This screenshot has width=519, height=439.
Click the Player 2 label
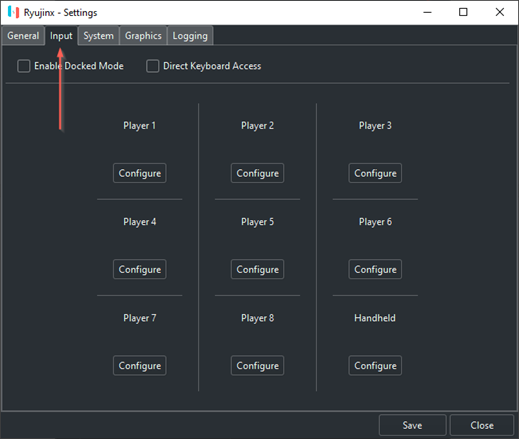257,126
